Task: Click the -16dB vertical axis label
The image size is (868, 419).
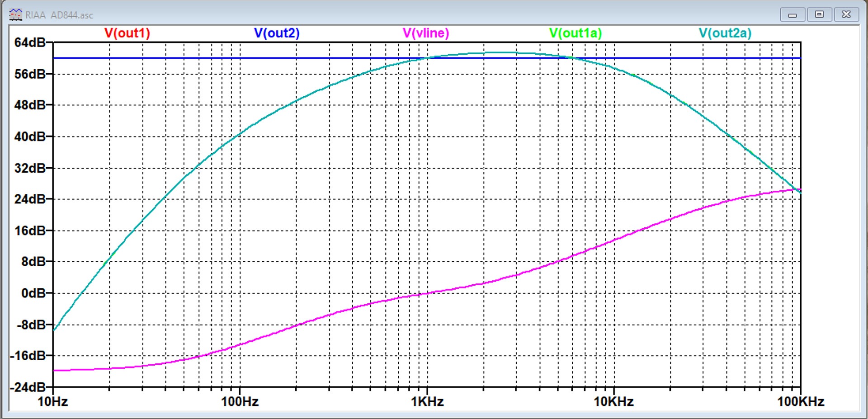Action: pos(28,356)
